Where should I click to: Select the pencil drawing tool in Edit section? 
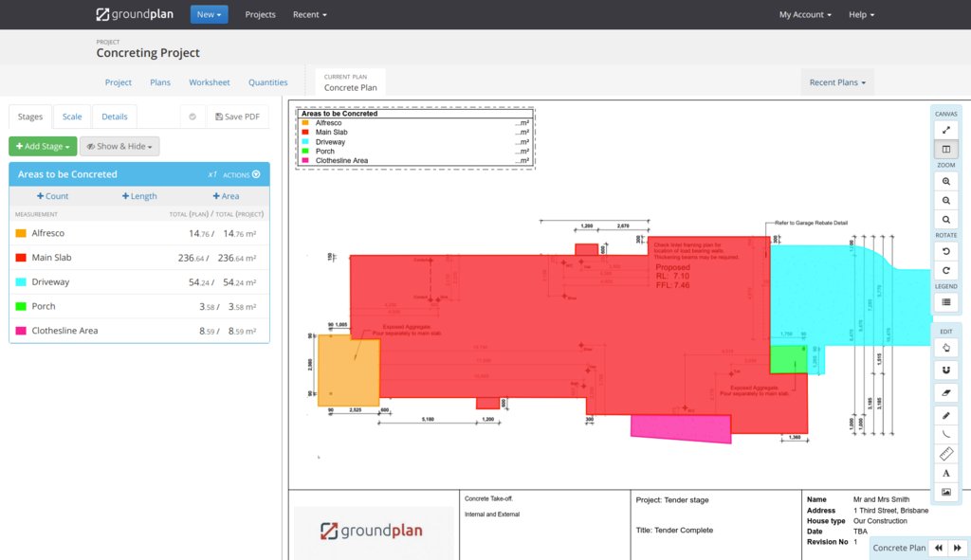945,415
